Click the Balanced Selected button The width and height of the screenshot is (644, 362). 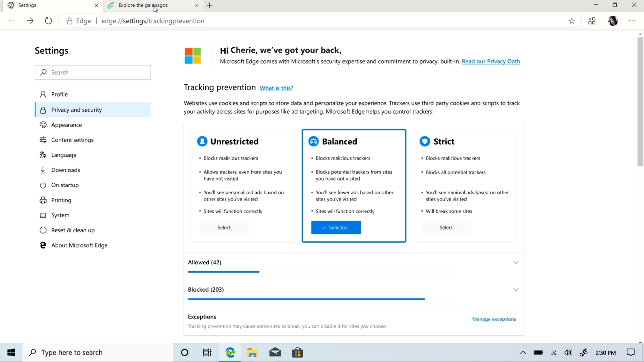click(336, 228)
